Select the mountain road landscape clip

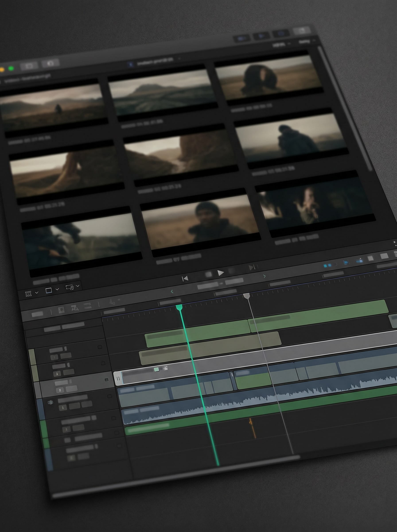point(162,93)
